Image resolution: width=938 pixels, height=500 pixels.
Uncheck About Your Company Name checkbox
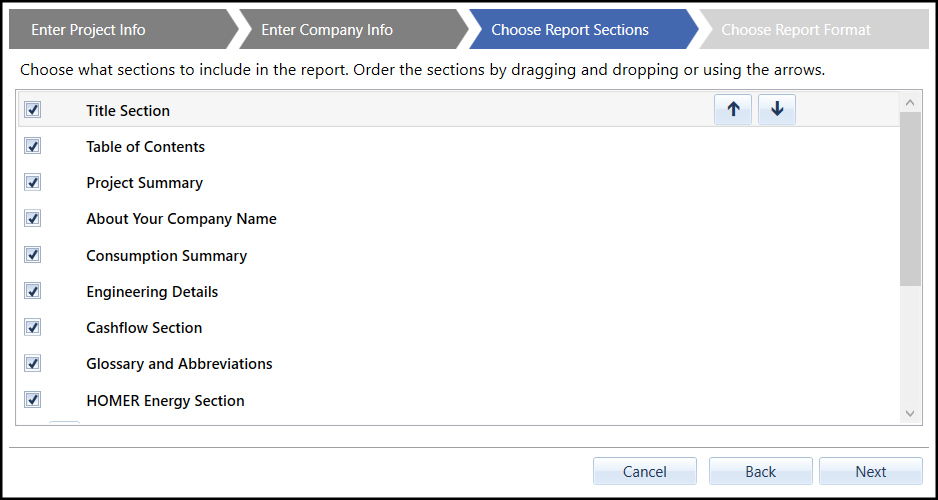32,218
